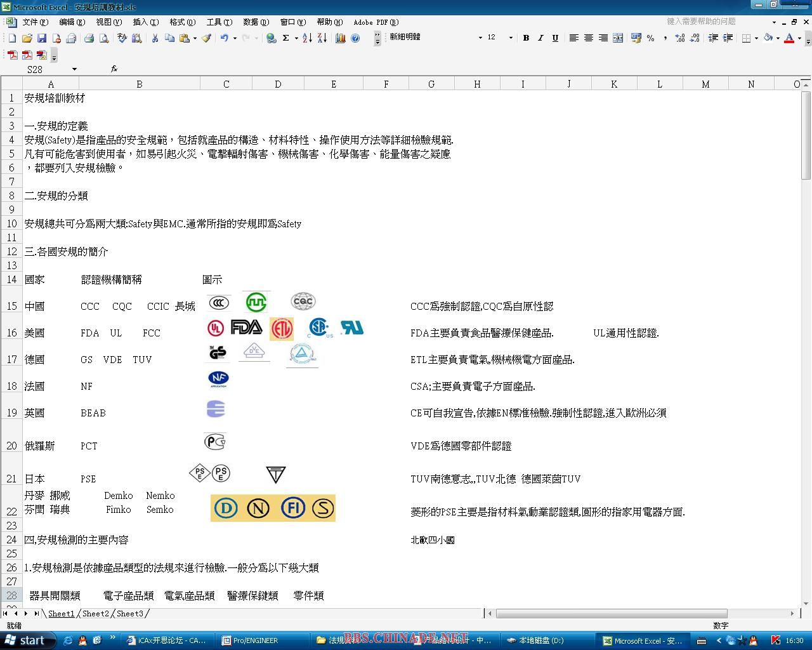Center cell text

point(588,38)
